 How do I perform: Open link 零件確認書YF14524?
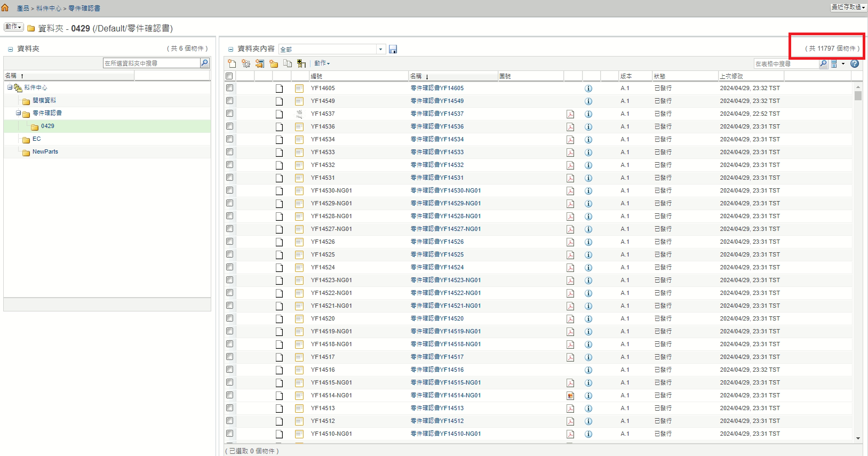(x=437, y=267)
